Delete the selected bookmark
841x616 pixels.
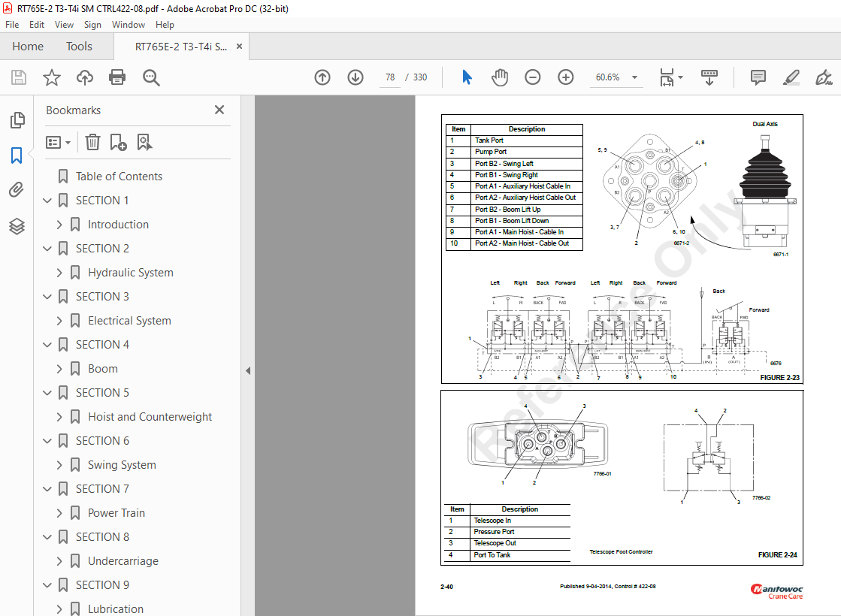pos(92,142)
